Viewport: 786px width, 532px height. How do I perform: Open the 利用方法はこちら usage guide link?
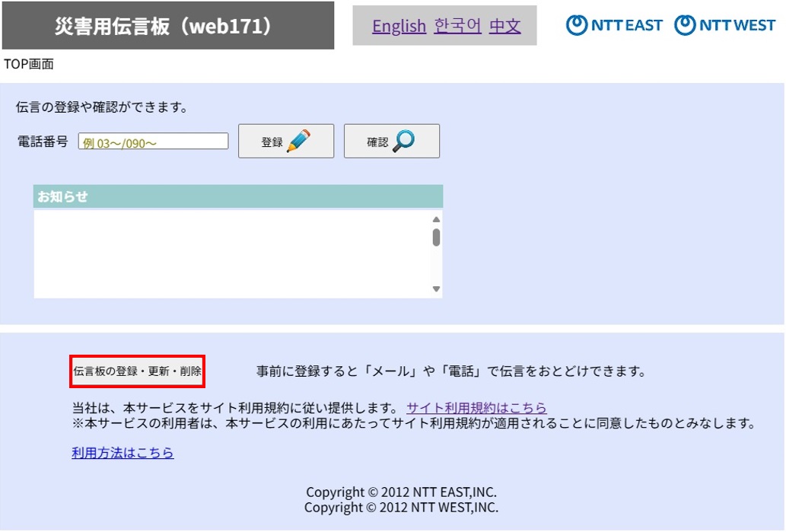tap(123, 453)
